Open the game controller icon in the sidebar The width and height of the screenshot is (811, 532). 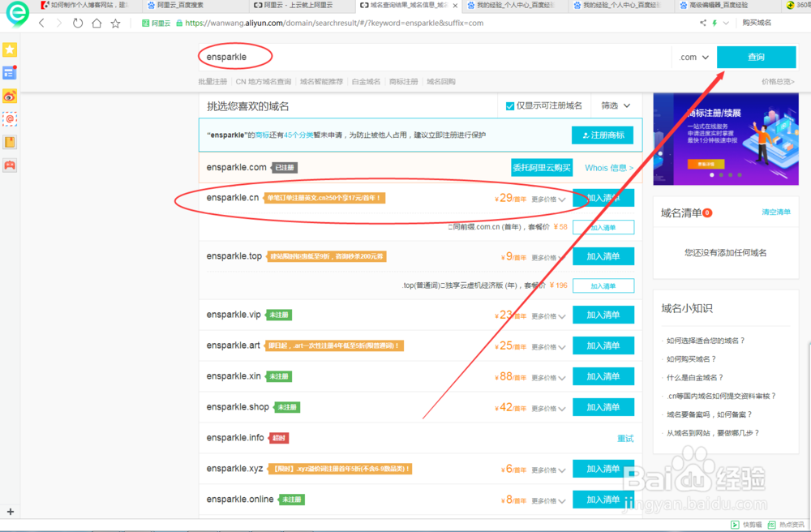[x=10, y=165]
